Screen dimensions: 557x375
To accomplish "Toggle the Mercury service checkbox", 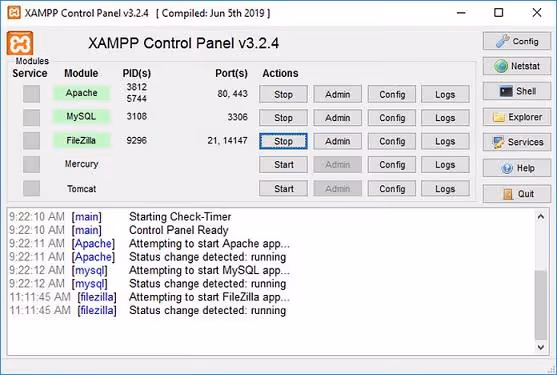I will tap(32, 164).
